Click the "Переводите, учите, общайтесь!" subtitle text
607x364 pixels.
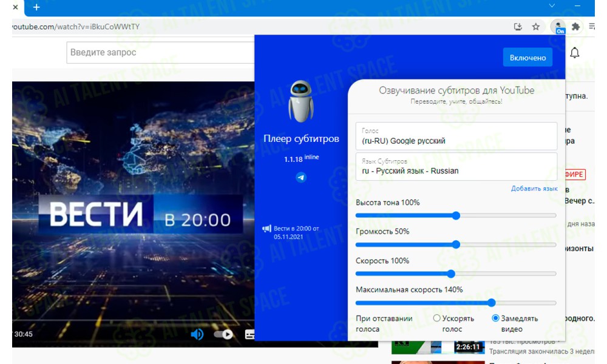point(456,102)
